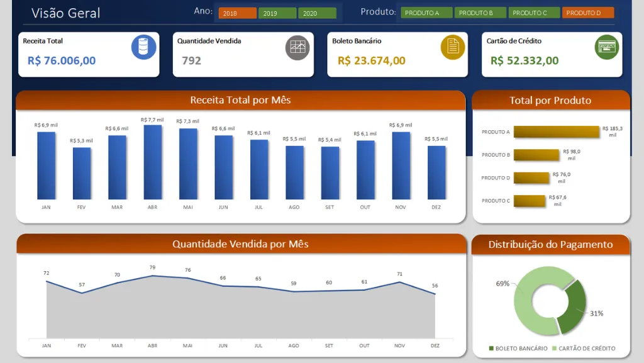
Task: Click the gray chart icon on Quantidade Vendida
Action: [297, 48]
